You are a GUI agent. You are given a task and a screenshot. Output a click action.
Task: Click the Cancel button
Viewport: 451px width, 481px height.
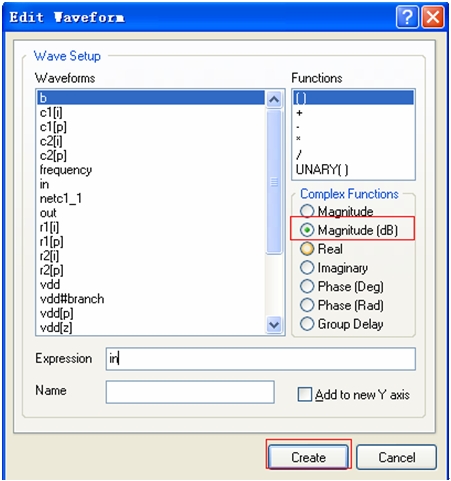[x=396, y=457]
